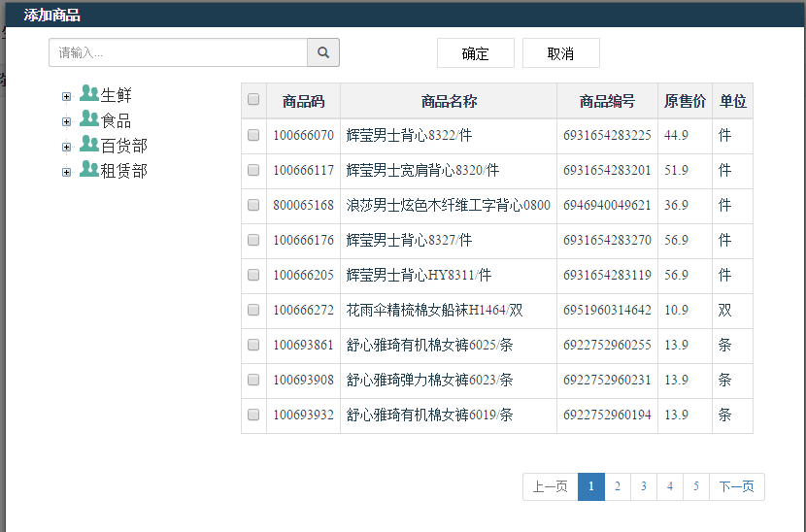806x532 pixels.
Task: Click barcode number 6951960314642
Action: [607, 310]
